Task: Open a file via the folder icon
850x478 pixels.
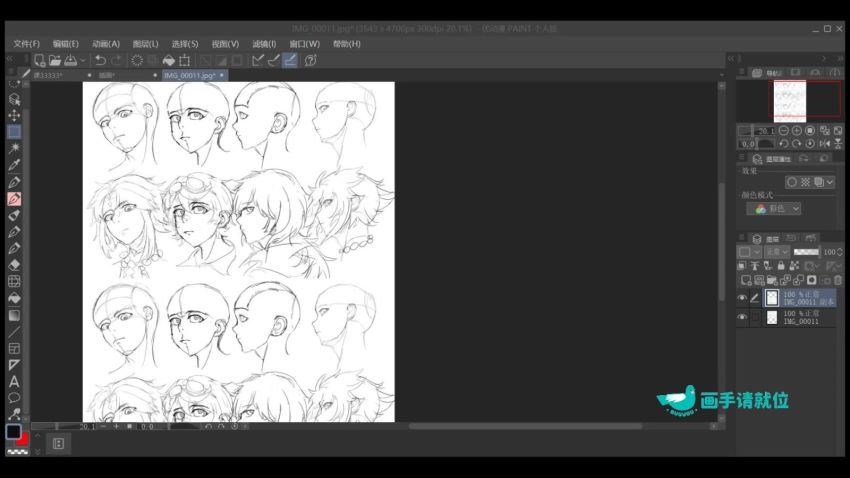Action: point(55,60)
